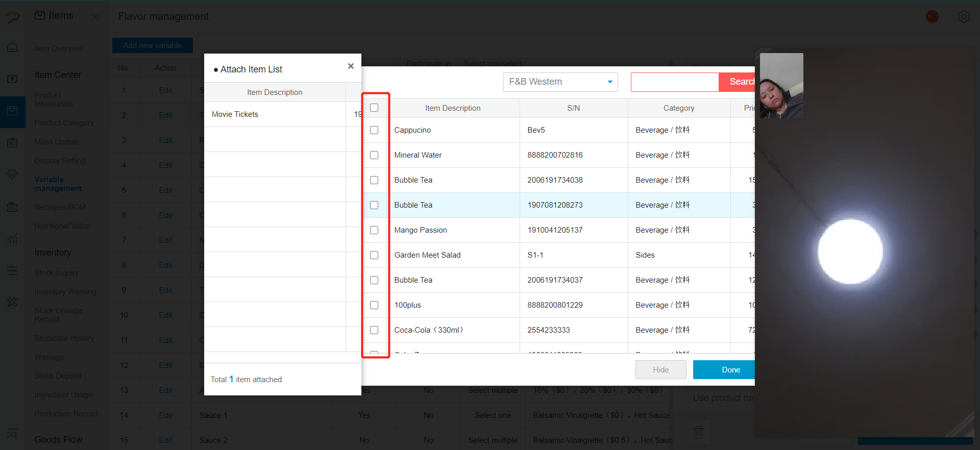Click the home icon in left rail
Viewport: 980px width, 450px height.
coord(12,47)
